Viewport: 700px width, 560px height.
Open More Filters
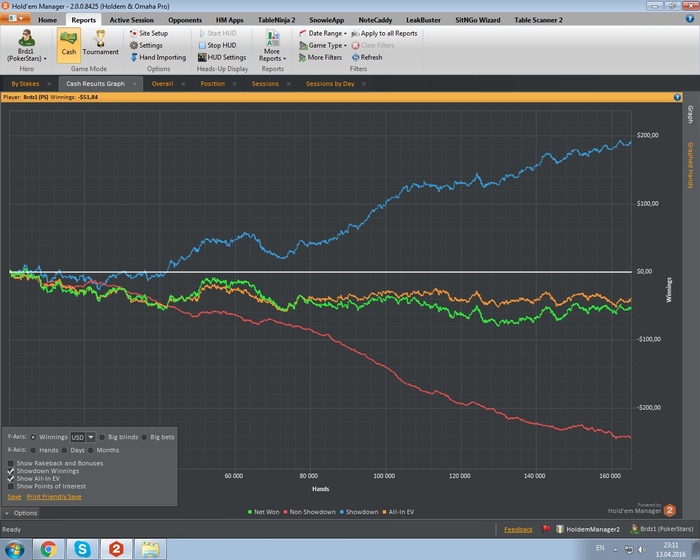coord(321,57)
